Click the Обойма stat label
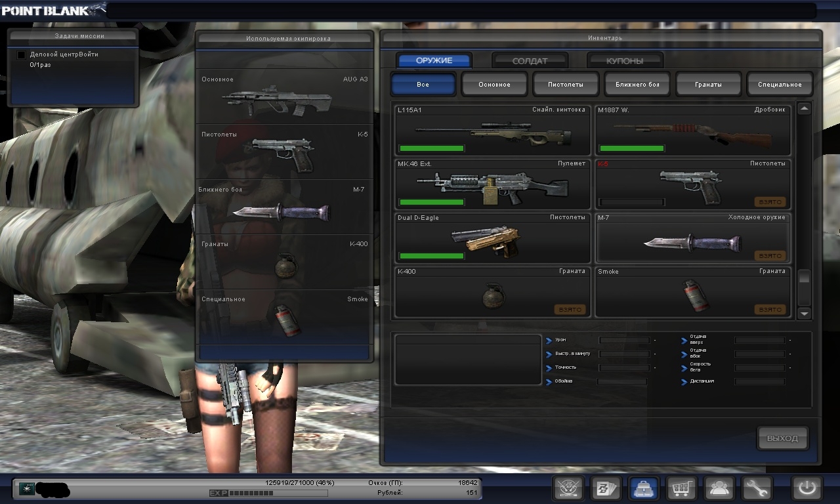This screenshot has width=840, height=504. pos(564,381)
